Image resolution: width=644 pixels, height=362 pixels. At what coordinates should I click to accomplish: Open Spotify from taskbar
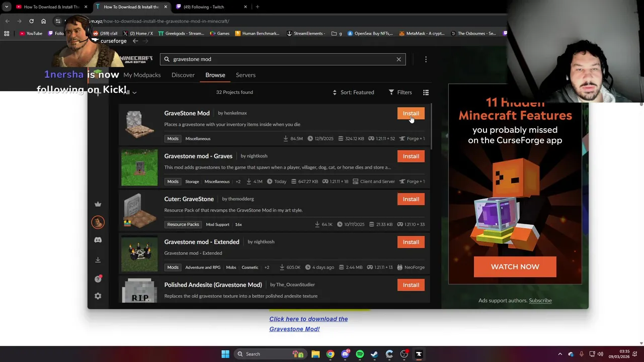click(360, 354)
